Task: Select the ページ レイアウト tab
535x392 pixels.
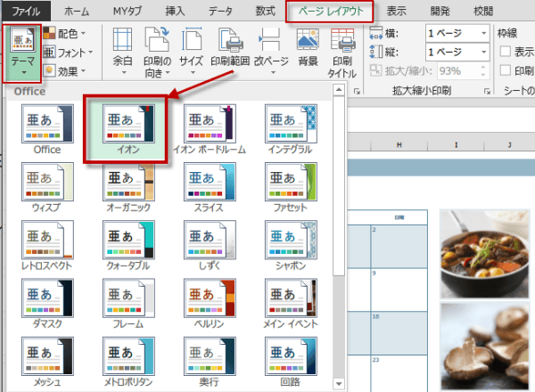Action: coord(330,12)
